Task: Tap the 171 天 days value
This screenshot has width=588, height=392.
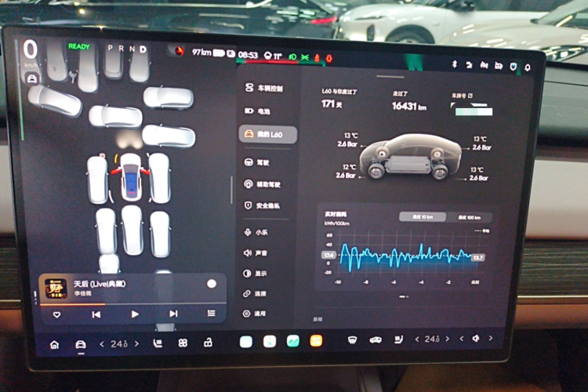Action: 332,104
